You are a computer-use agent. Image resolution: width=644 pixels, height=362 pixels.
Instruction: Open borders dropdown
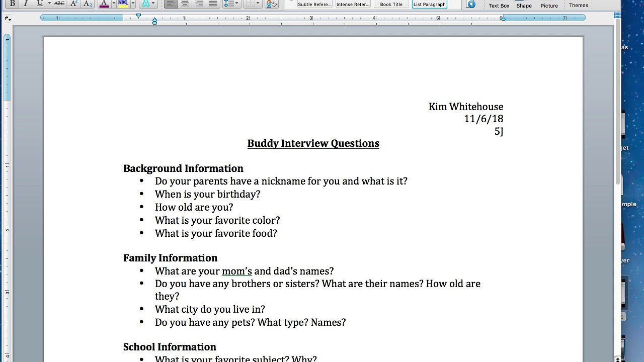(x=253, y=4)
